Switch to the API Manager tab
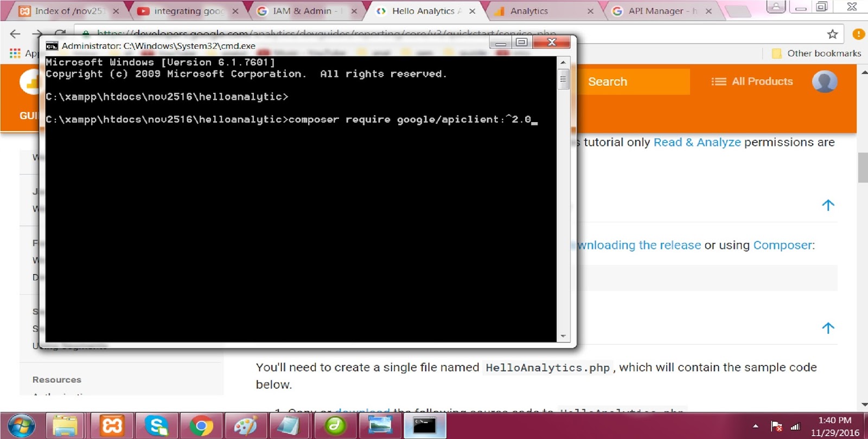Screen dimensions: 868x439 [662, 11]
